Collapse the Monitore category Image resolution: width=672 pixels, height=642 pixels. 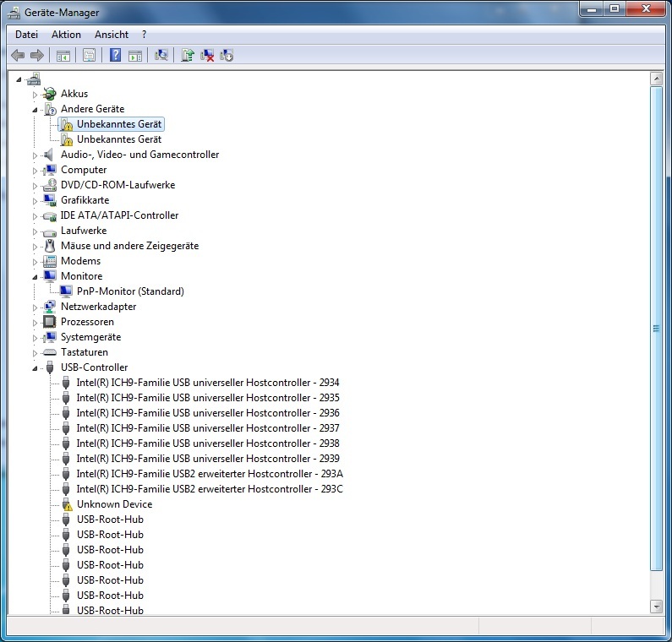(36, 277)
